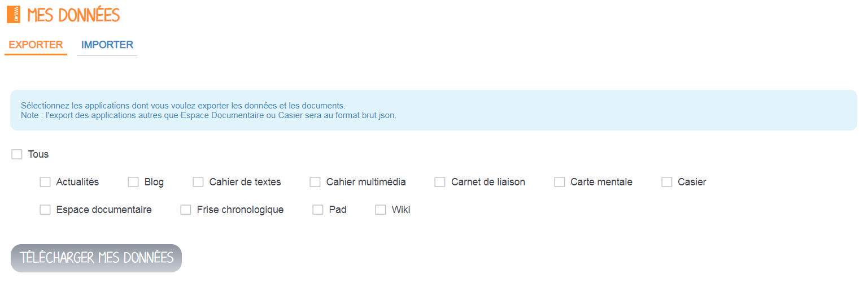Viewport: 868px width, 282px height.
Task: Enable the Frise chronologique checkbox
Action: click(186, 210)
